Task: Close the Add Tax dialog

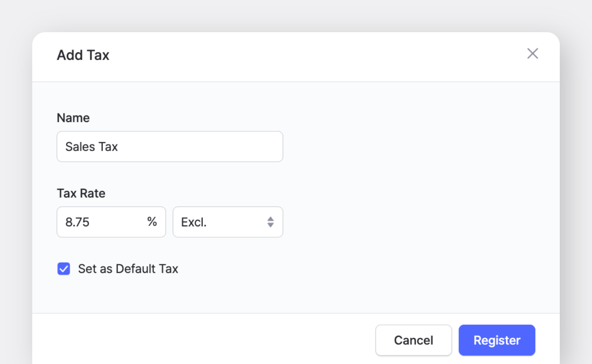Action: (532, 54)
